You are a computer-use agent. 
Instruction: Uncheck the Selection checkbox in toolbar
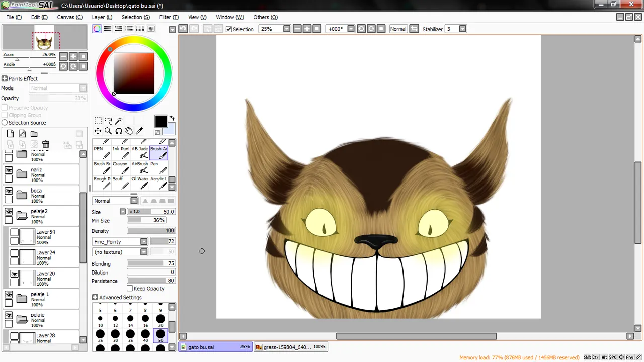229,29
